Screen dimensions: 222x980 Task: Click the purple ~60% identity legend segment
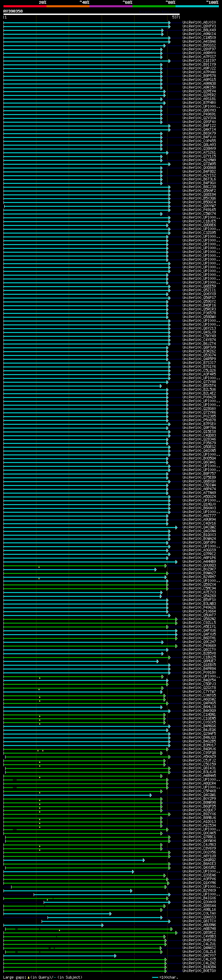tap(111, 6)
